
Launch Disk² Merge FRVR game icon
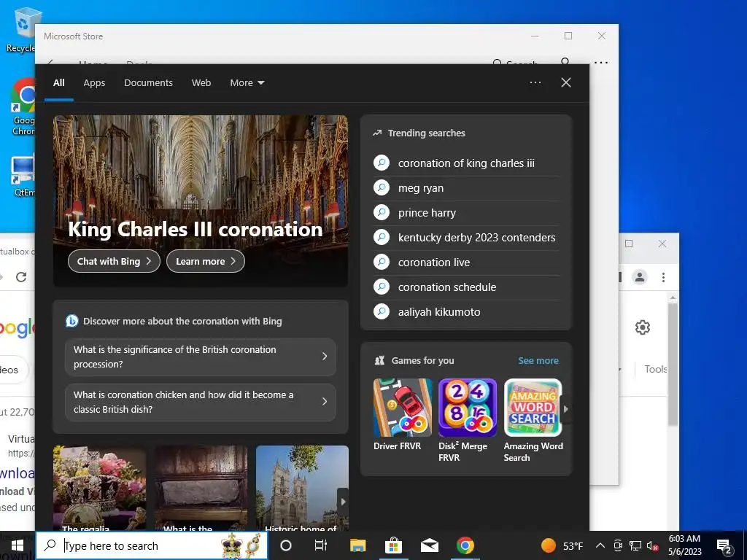(468, 408)
